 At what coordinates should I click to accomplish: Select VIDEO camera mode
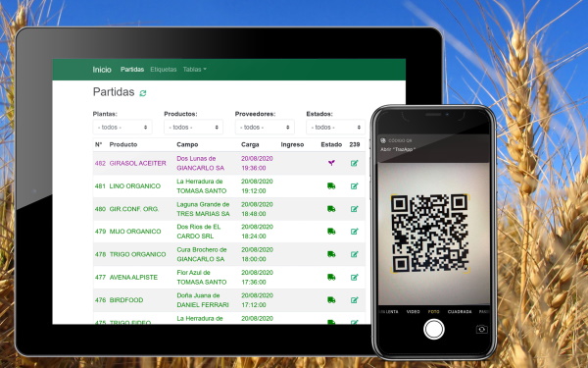coord(414,312)
